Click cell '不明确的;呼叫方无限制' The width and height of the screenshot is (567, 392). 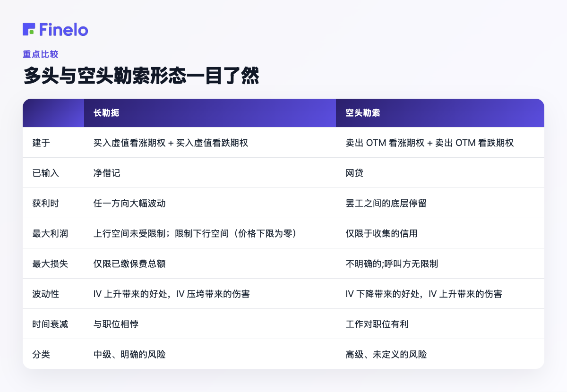pos(392,264)
